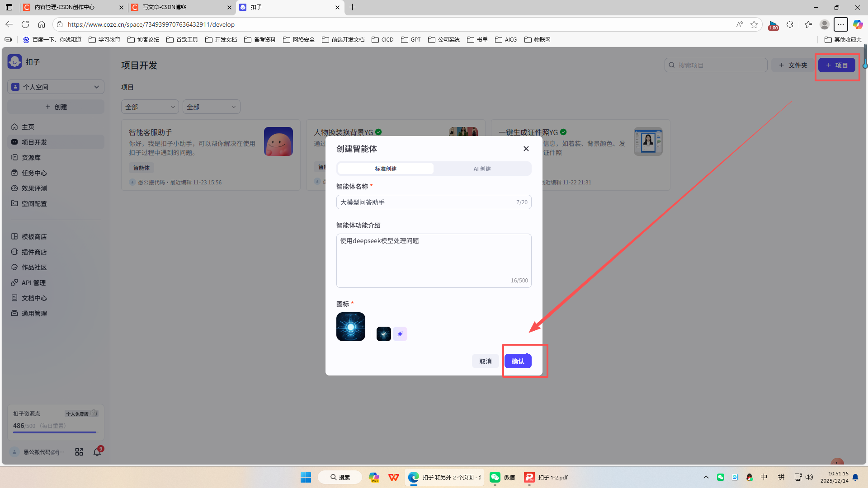Click the 取消 button
Viewport: 868px width, 488px height.
point(485,361)
